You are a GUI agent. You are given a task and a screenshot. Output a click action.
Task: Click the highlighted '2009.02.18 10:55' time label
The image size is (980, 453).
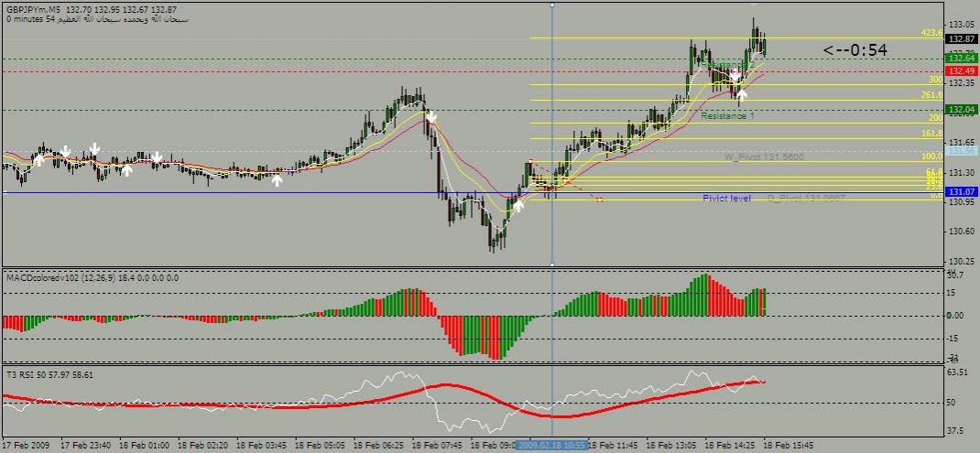click(550, 446)
